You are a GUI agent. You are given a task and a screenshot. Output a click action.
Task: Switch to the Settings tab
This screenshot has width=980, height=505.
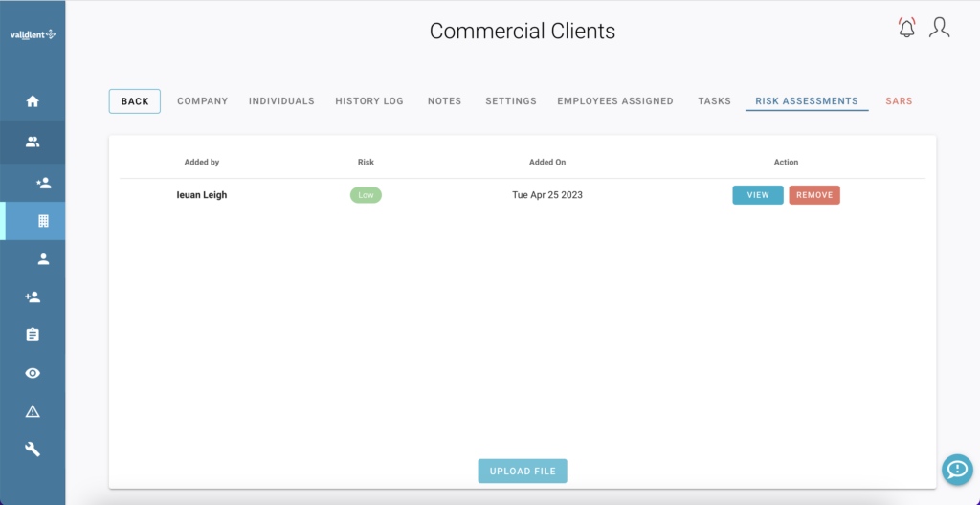pos(511,101)
